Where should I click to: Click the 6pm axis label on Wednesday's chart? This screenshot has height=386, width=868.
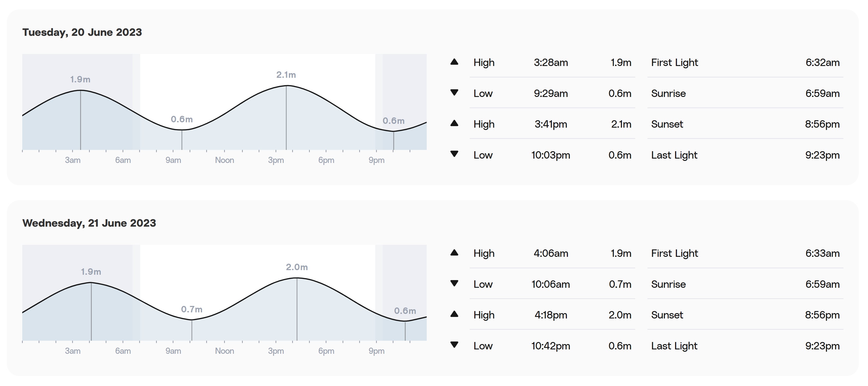click(x=326, y=351)
